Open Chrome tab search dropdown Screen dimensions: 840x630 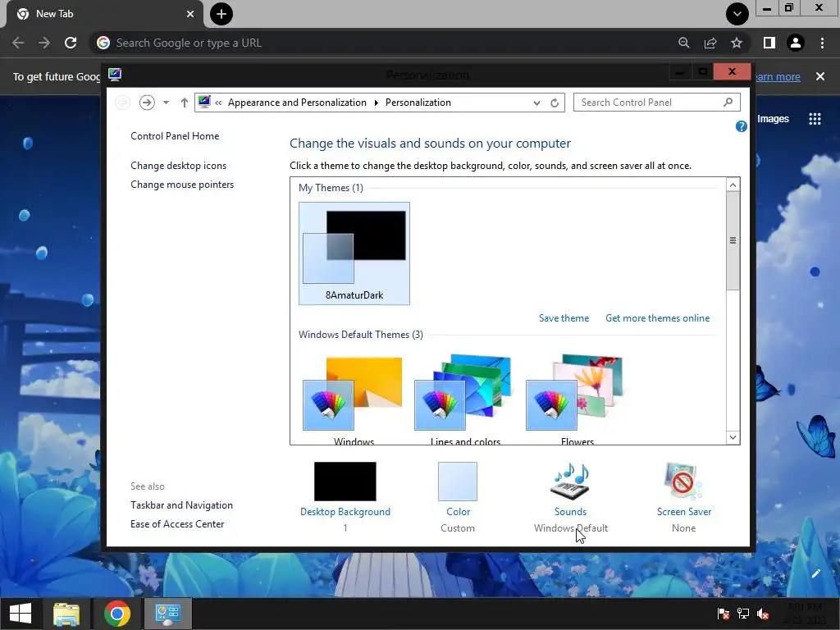(737, 14)
